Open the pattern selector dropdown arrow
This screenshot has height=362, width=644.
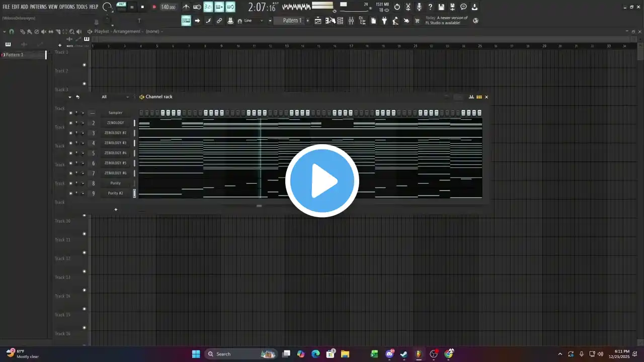(270, 21)
